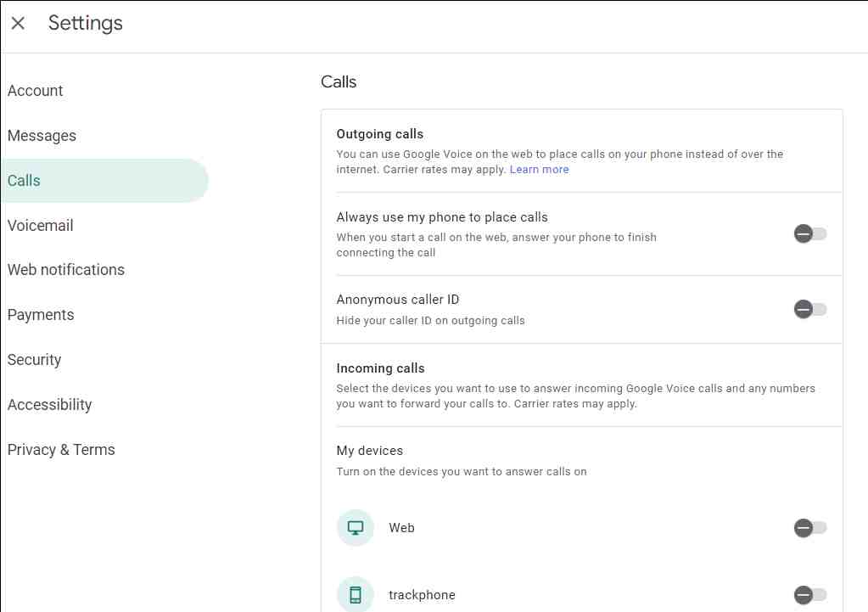Click the Web device label
The height and width of the screenshot is (612, 868).
click(x=401, y=528)
